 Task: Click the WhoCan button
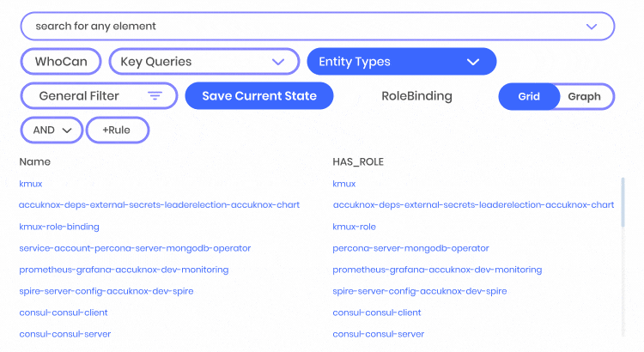pyautogui.click(x=60, y=62)
